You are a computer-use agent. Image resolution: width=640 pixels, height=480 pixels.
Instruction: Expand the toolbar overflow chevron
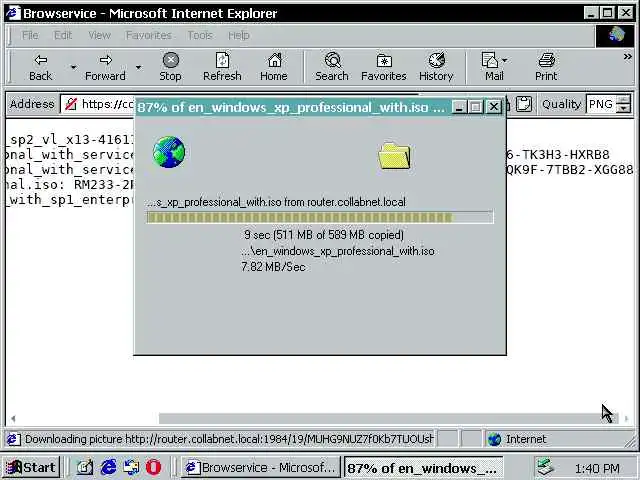628,57
